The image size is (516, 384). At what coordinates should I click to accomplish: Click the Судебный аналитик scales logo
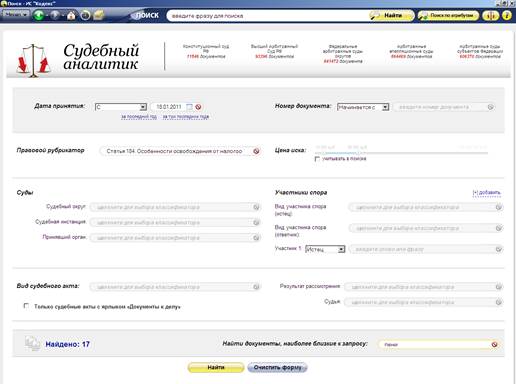click(33, 61)
